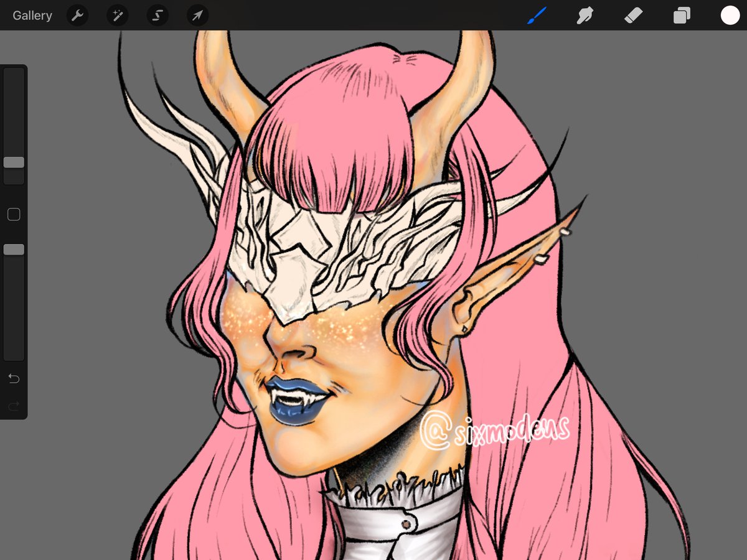The width and height of the screenshot is (747, 560).
Task: Select the Brush tool
Action: coord(536,16)
